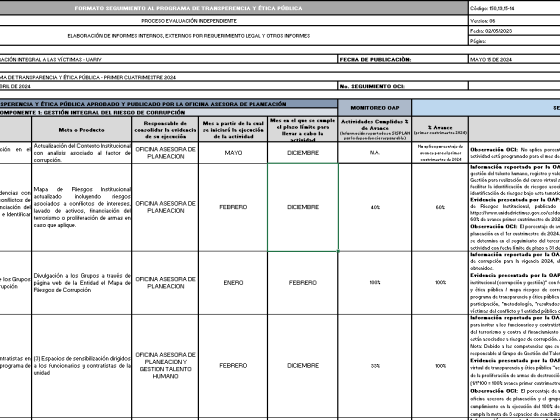
Task: Click the '60%' avance cell
Action: pyautogui.click(x=440, y=207)
